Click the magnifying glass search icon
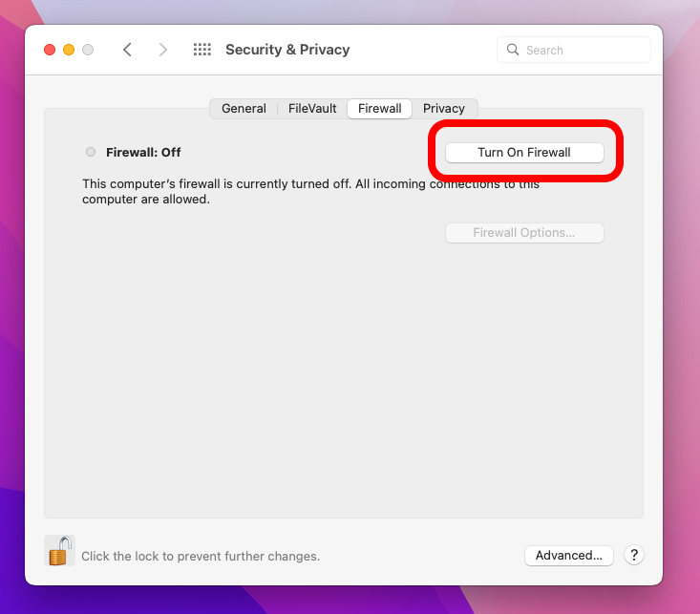700x614 pixels. [x=513, y=50]
